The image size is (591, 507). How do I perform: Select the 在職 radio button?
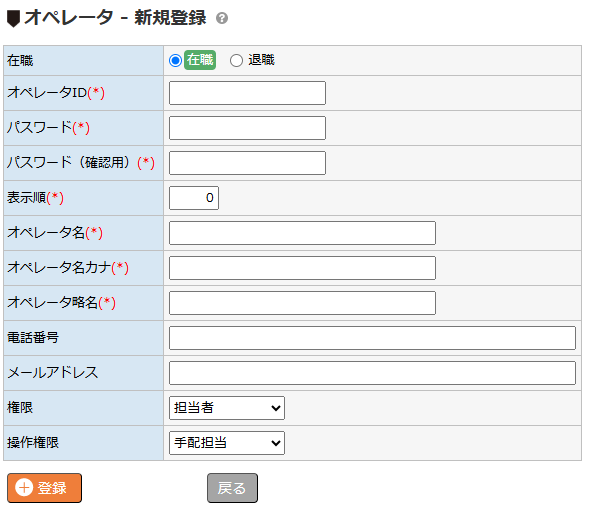pos(175,60)
